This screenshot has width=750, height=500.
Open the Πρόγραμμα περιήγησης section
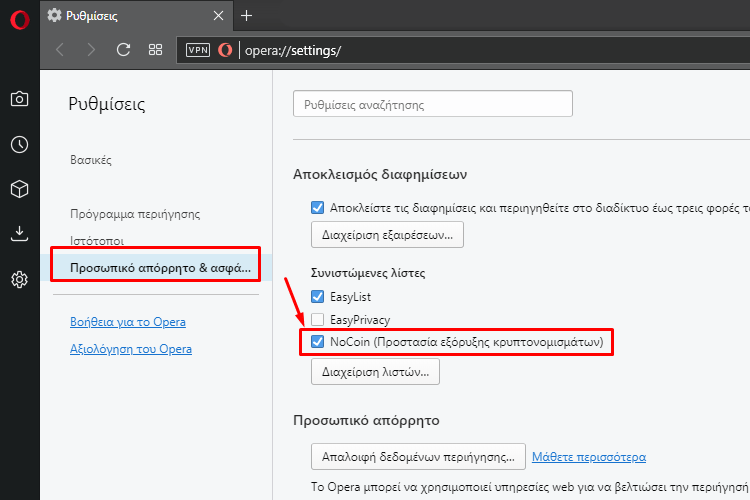135,214
